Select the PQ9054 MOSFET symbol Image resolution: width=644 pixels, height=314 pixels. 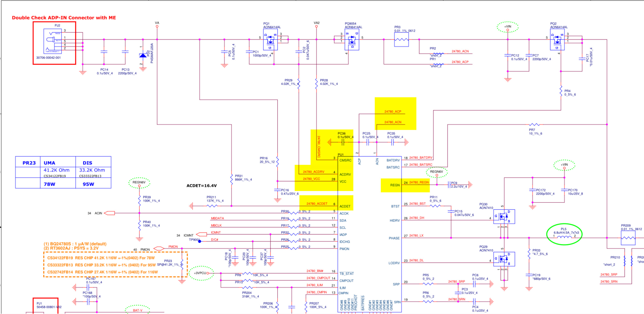pos(352,40)
